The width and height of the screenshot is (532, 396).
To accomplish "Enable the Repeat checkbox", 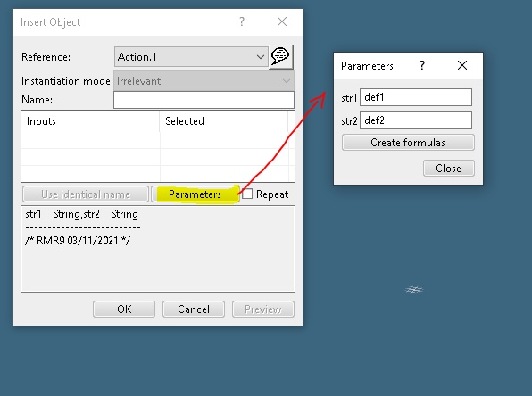I will 247,194.
